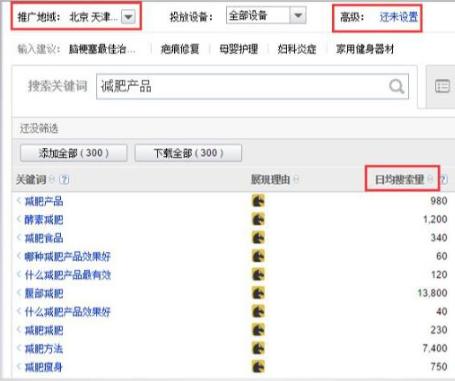Viewport: 455px width, 381px height.
Task: Click the 展现理由 icon in 什么减肥产品最有效 row
Action: (x=258, y=275)
